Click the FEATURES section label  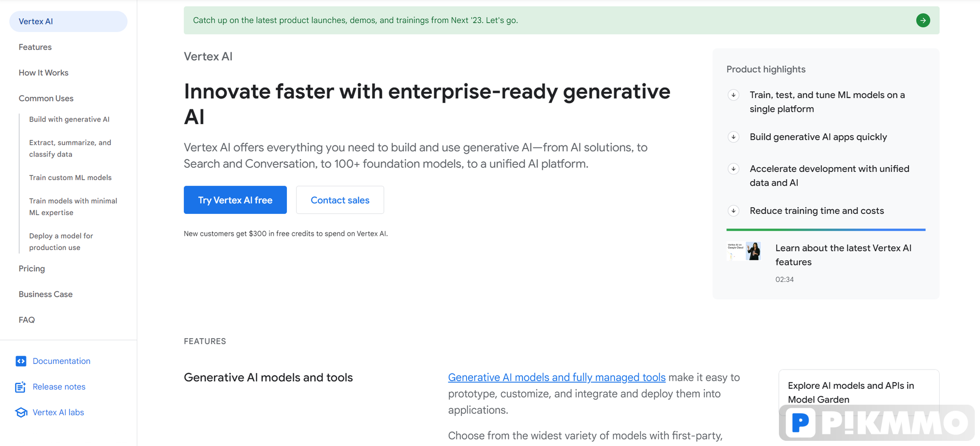(x=205, y=341)
